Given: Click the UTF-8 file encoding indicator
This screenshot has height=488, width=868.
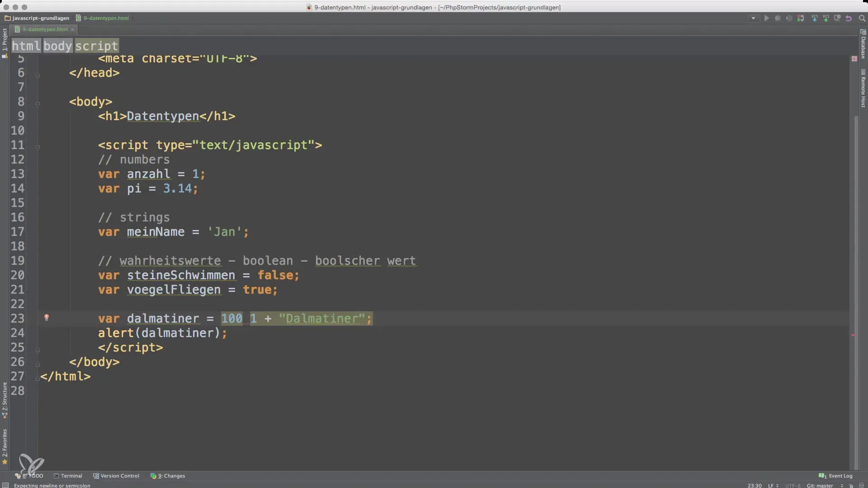Looking at the screenshot, I should click(x=793, y=485).
